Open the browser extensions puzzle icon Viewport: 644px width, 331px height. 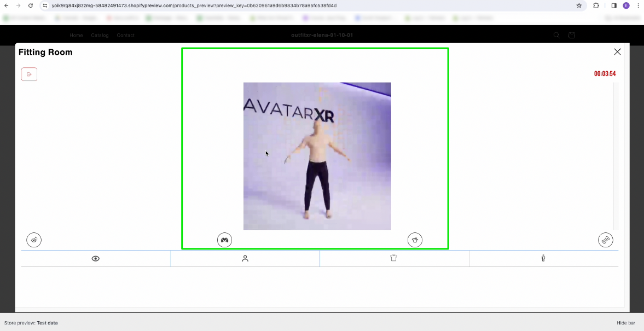coord(596,6)
